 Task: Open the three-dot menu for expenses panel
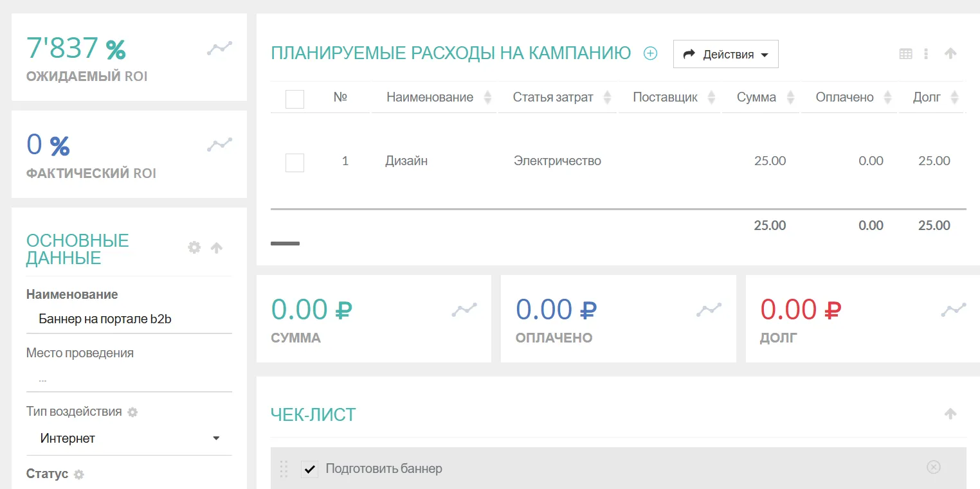(x=926, y=54)
